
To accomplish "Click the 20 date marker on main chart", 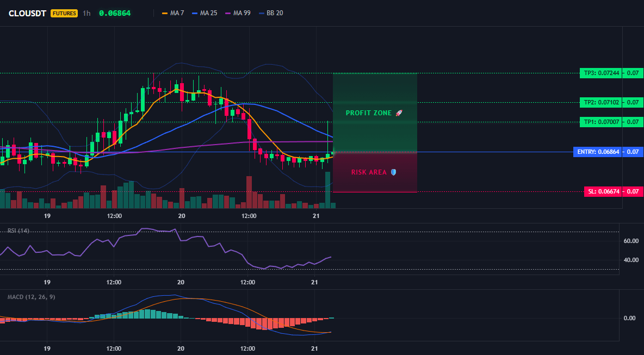I will click(x=182, y=216).
